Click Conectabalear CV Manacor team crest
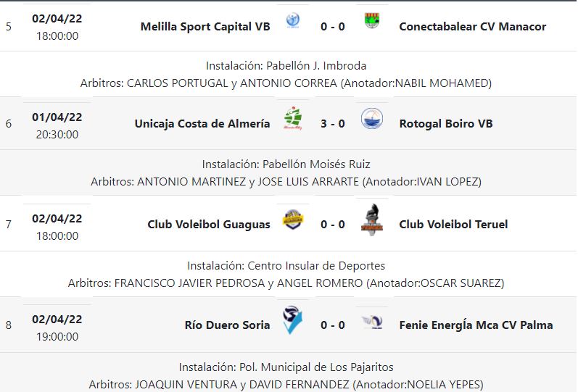The height and width of the screenshot is (392, 578). 372,21
